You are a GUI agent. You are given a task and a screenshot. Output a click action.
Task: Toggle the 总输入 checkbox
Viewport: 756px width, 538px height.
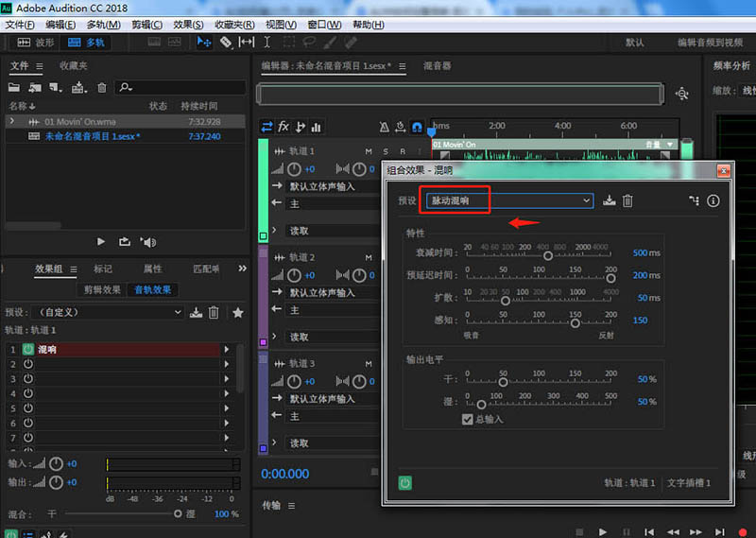[x=467, y=419]
